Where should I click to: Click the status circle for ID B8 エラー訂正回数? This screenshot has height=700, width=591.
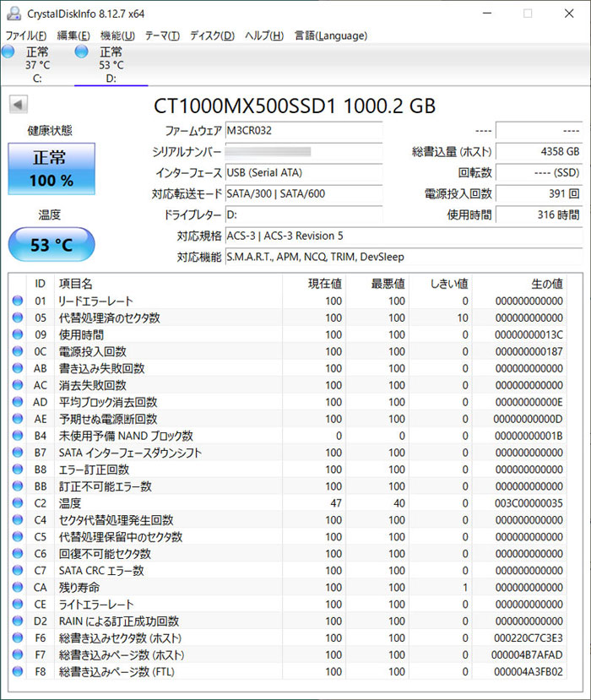point(18,469)
